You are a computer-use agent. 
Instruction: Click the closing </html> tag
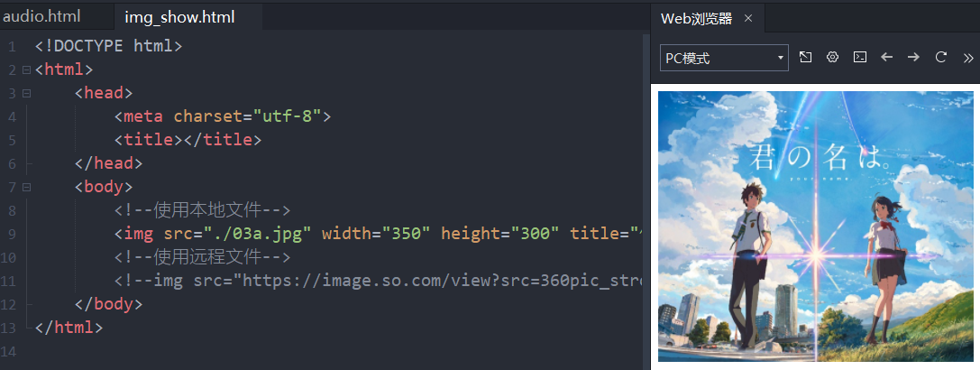click(x=69, y=327)
